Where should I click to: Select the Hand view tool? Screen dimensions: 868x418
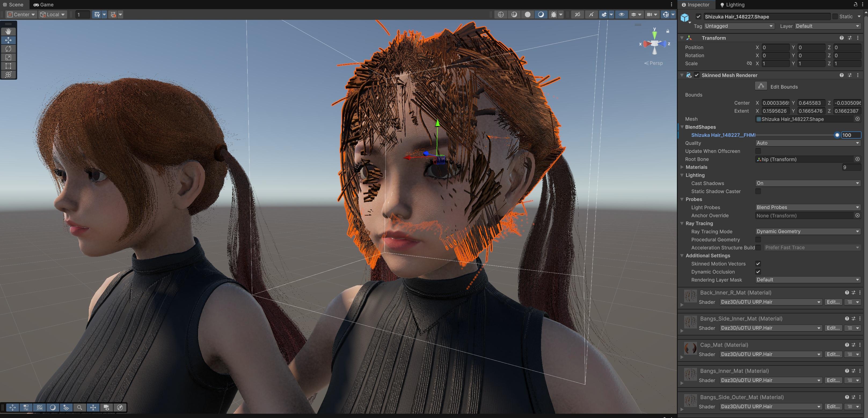coord(8,31)
